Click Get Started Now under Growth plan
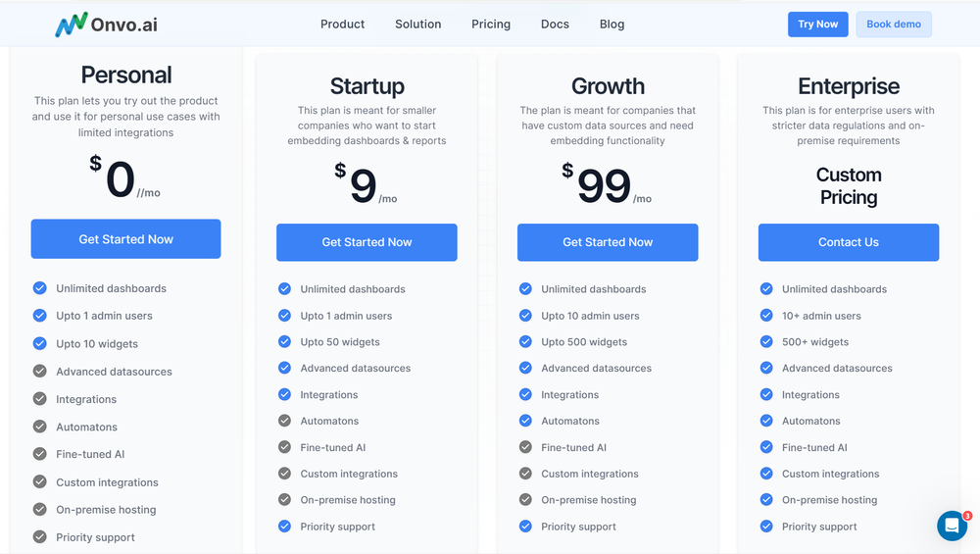 608,242
